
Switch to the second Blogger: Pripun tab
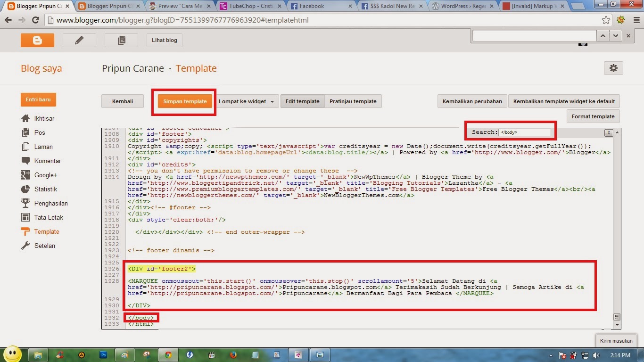109,6
